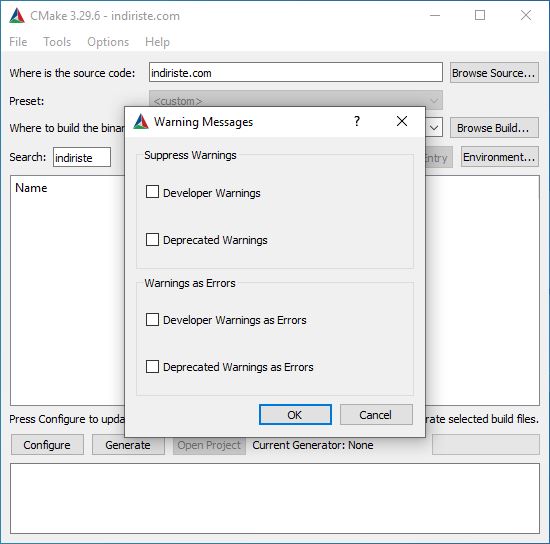Click the Open Project button
The image size is (550, 544).
pyautogui.click(x=209, y=445)
